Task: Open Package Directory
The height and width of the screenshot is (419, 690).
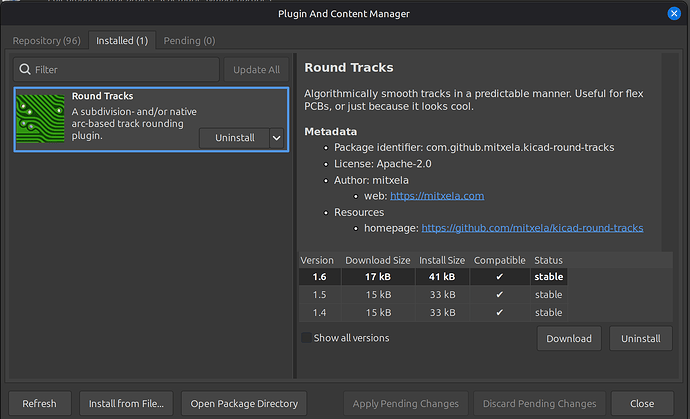Action: 245,403
